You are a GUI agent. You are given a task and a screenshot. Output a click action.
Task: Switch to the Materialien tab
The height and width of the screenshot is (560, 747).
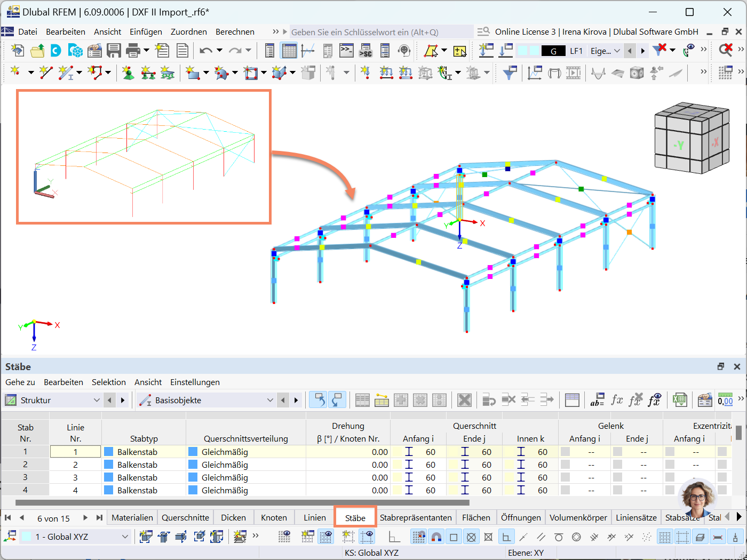132,517
